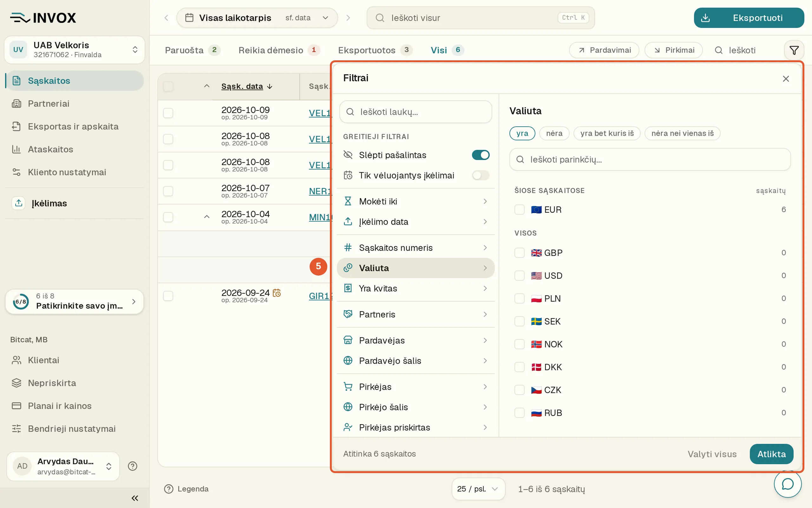Open the UAB Velkoris company switcher
Screen dimensions: 812x508
point(75,50)
